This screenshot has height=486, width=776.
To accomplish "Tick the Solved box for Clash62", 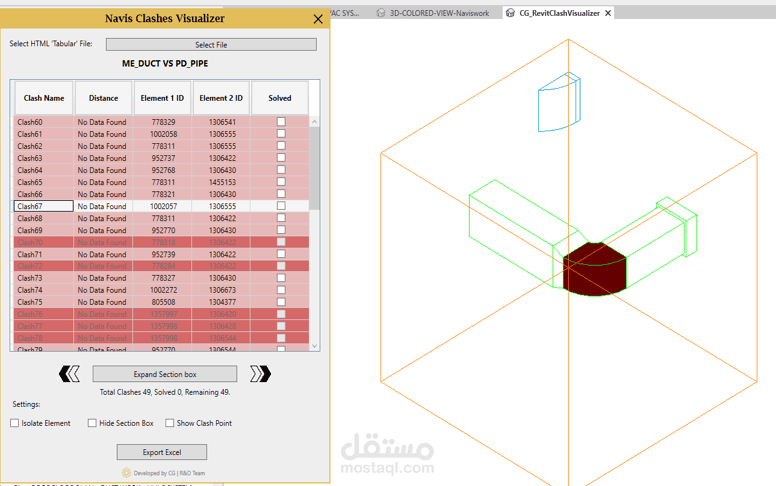I will point(281,146).
